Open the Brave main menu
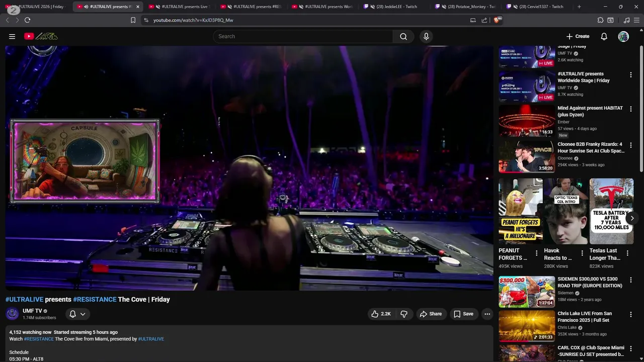This screenshot has width=644, height=362. tap(637, 20)
